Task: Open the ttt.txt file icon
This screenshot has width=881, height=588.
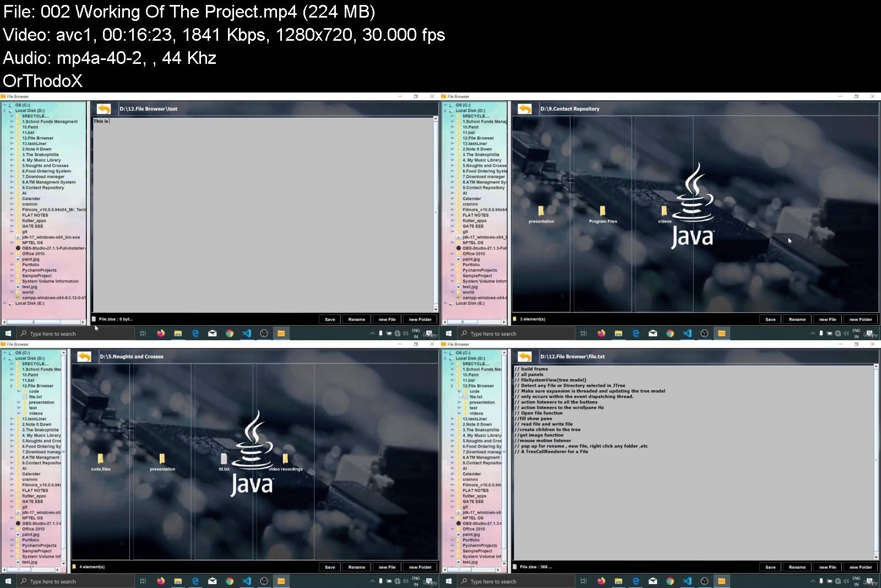Action: coord(224,459)
